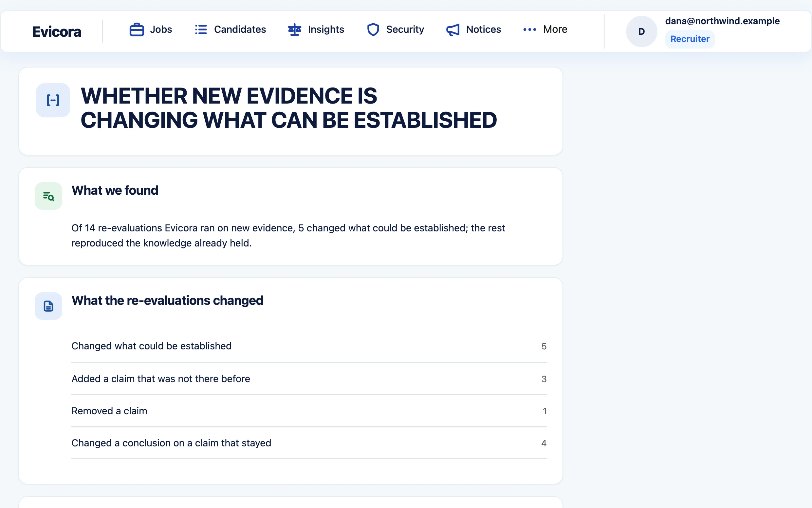Click the count 4 for changed conclusions
Viewport: 812px width, 508px height.
coord(544,443)
